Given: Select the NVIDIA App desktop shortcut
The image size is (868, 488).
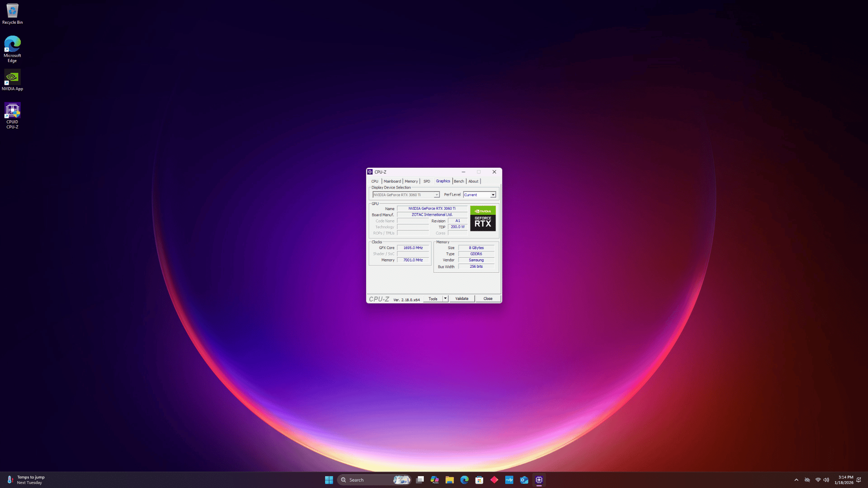Looking at the screenshot, I should (x=12, y=80).
